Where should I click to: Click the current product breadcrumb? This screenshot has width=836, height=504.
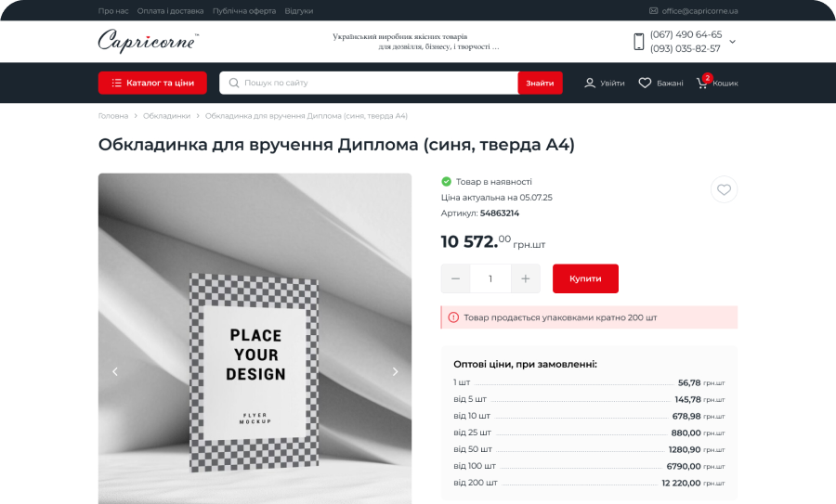pos(306,116)
